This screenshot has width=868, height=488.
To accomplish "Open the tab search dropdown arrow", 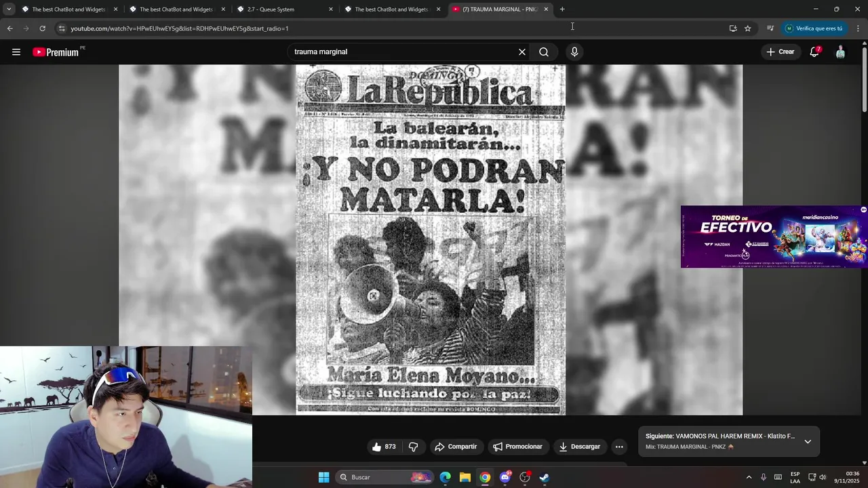I will (x=9, y=9).
